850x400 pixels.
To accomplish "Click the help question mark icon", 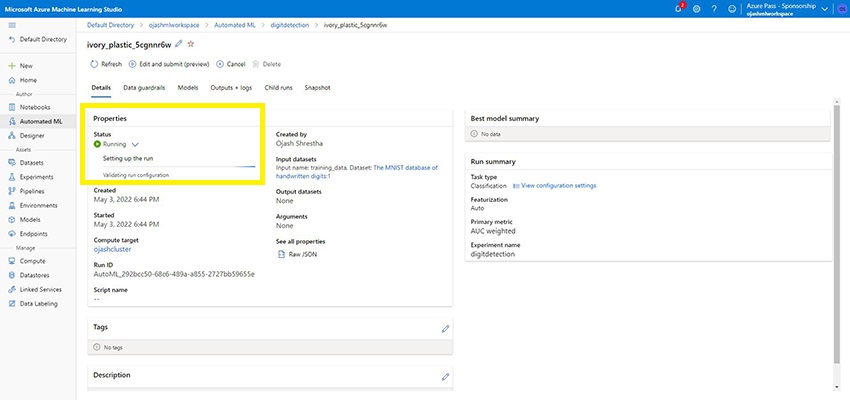I will 716,8.
